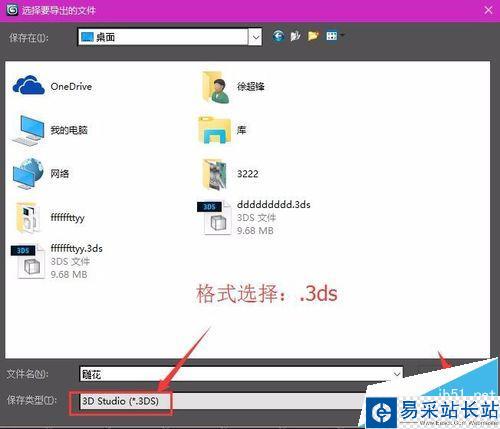
Task: Expand the 文件名 filename dropdown arrow
Action: tap(397, 374)
